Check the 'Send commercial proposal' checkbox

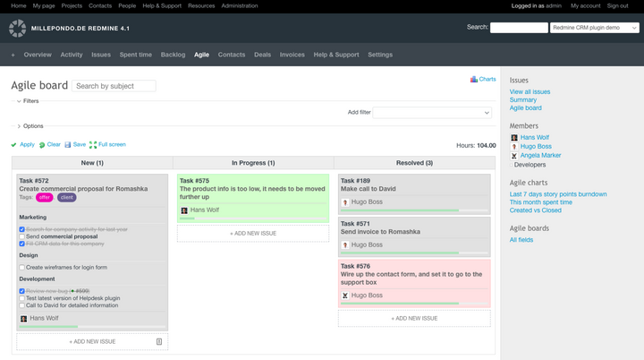coord(22,236)
